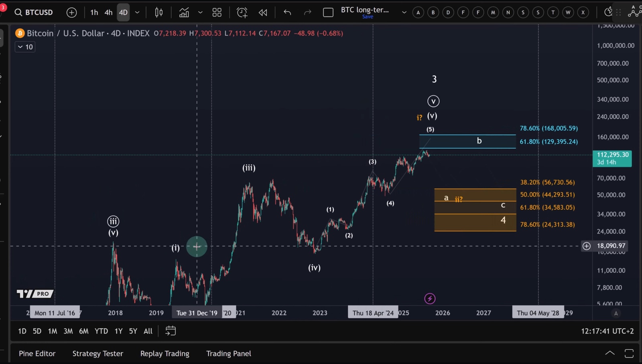
Task: Create an alert with the alarm clock icon
Action: 242,12
